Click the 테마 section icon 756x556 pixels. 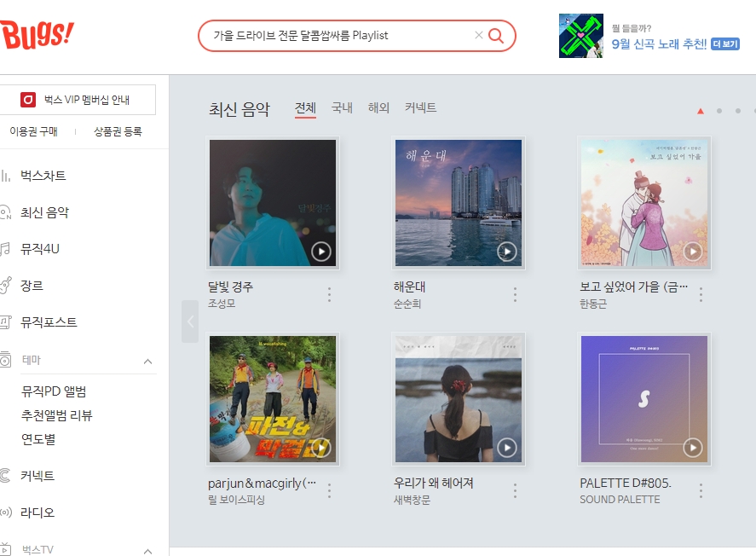click(5, 359)
